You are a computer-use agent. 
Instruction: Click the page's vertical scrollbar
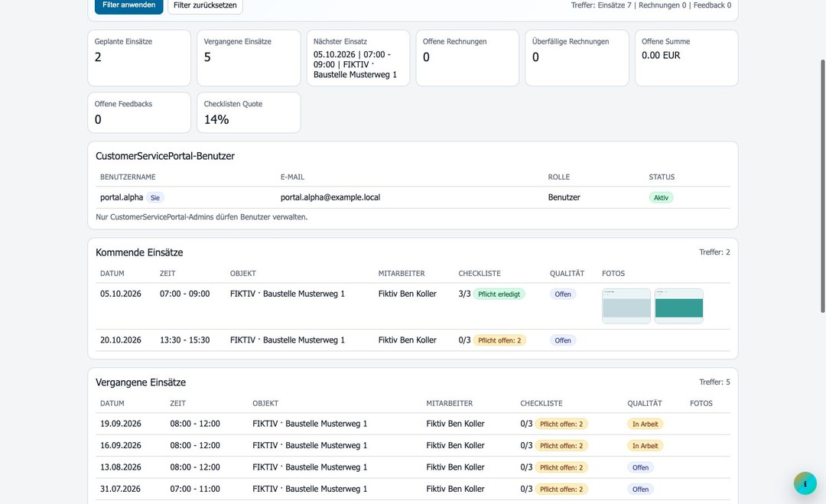(823, 187)
